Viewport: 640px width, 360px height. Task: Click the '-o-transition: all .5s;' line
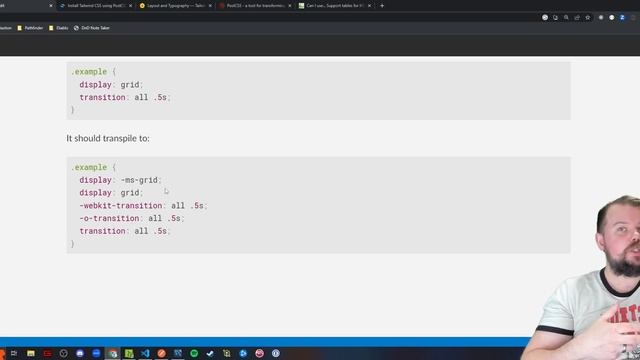click(x=132, y=218)
